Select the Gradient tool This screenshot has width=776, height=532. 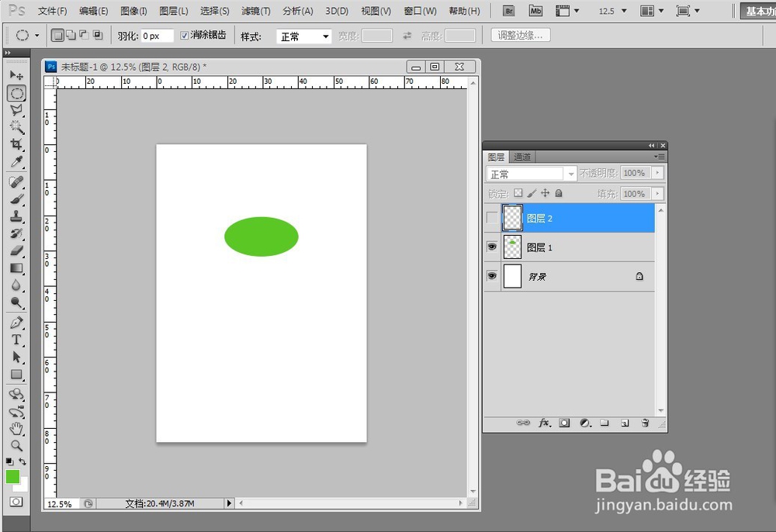click(x=16, y=268)
